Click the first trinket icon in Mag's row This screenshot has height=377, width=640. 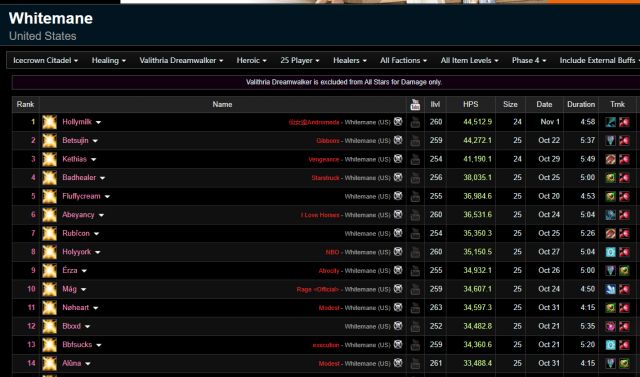click(x=611, y=289)
